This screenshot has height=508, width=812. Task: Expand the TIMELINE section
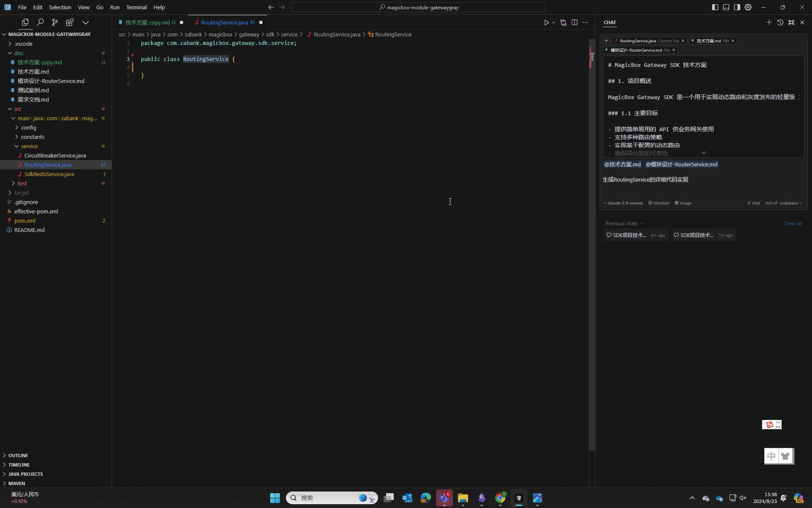point(19,465)
